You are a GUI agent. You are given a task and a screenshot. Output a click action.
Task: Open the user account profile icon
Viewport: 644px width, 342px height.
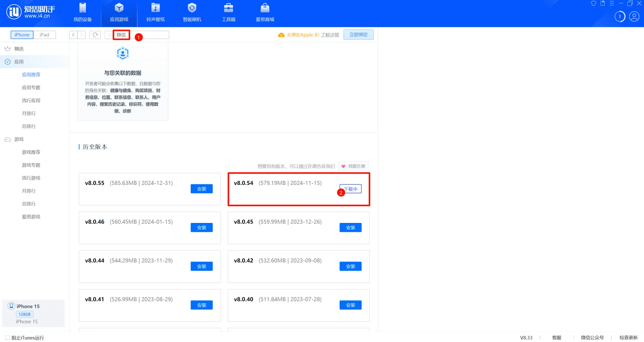pos(634,16)
